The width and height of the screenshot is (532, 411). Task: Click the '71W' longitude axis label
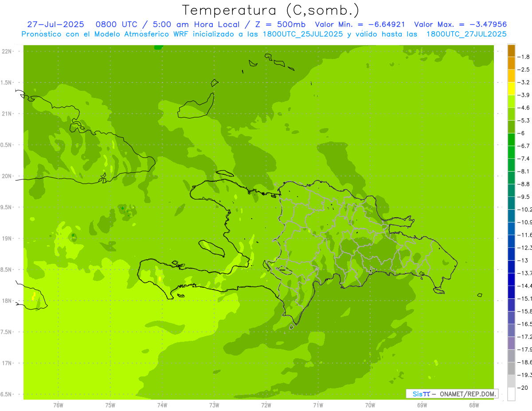pyautogui.click(x=318, y=405)
